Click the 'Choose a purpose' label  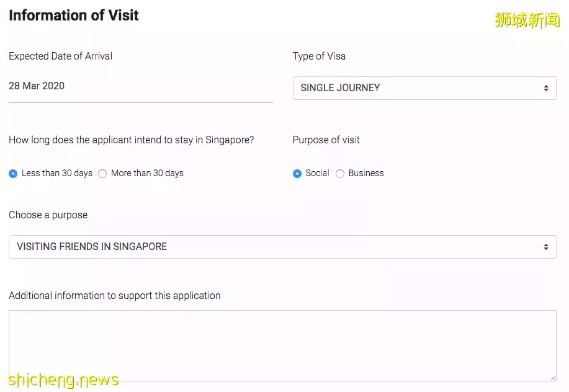point(48,215)
